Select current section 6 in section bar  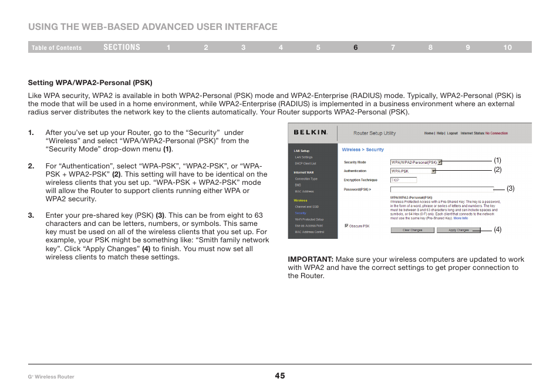pos(356,48)
